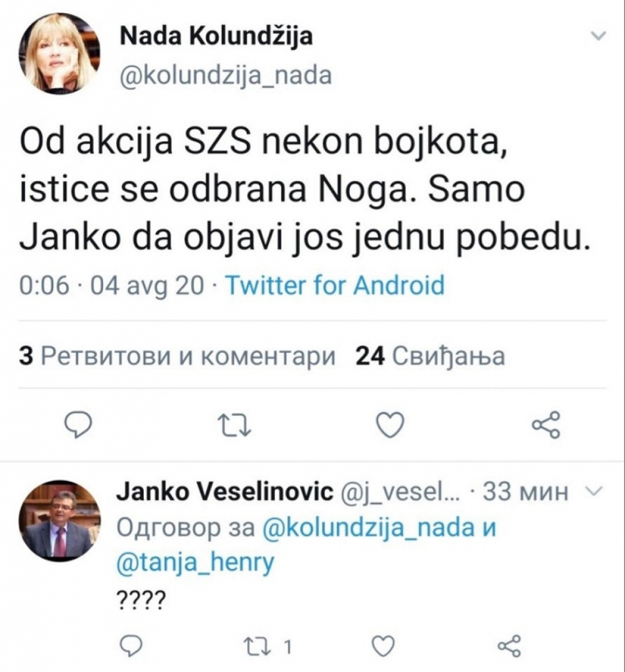
Task: Click the retweet icon under Nada's tweet
Action: 234,426
